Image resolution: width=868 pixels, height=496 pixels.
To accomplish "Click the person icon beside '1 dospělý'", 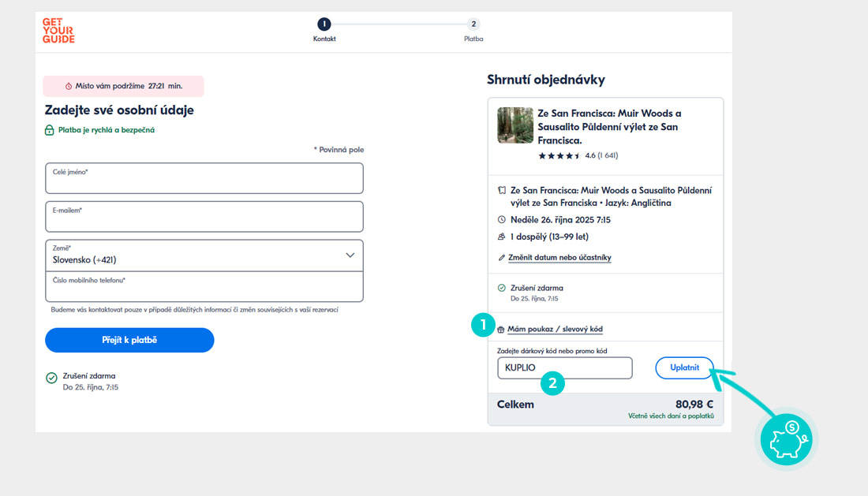I will (502, 236).
